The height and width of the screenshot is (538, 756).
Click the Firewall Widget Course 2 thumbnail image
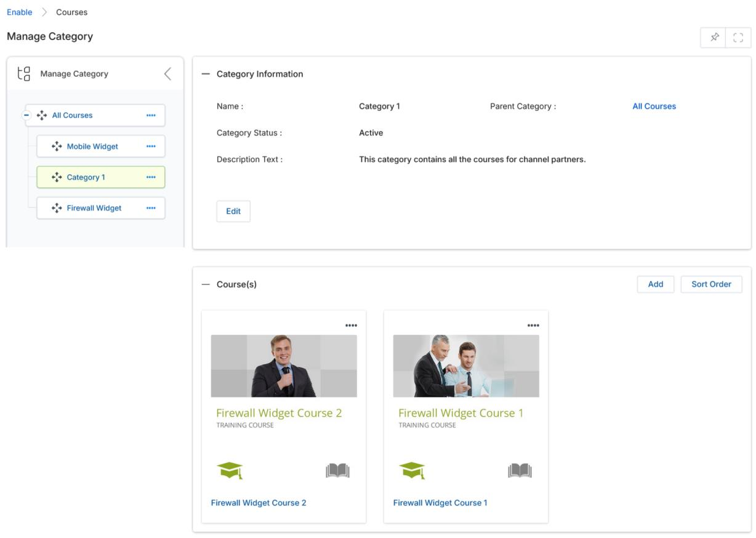284,366
